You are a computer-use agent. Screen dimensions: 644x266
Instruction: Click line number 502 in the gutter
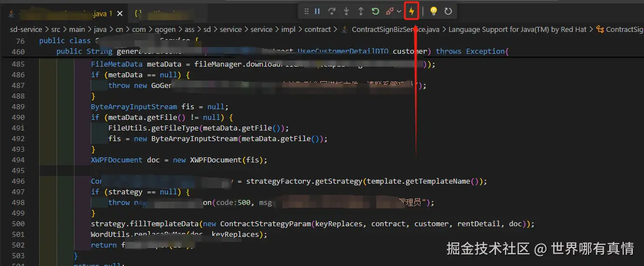(18, 245)
